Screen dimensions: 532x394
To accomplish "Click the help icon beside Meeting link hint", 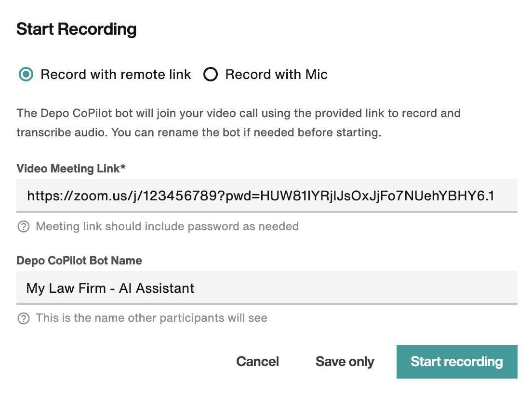I will point(24,226).
